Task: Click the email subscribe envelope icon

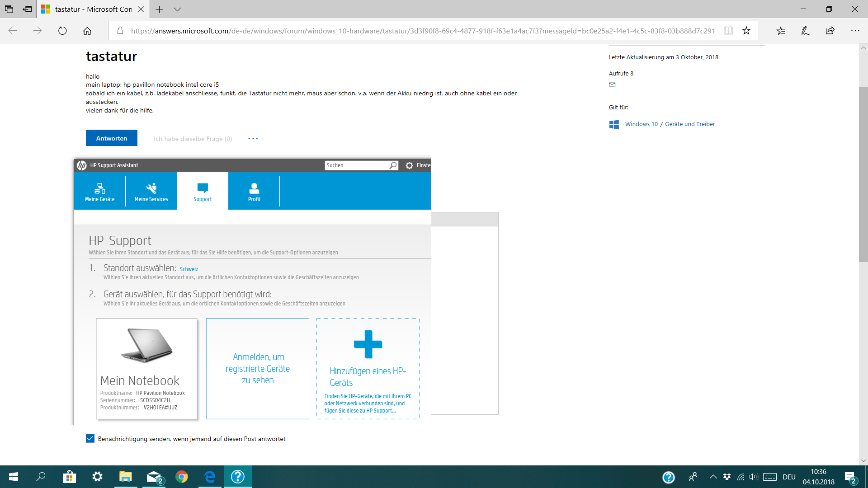Action: pyautogui.click(x=612, y=84)
